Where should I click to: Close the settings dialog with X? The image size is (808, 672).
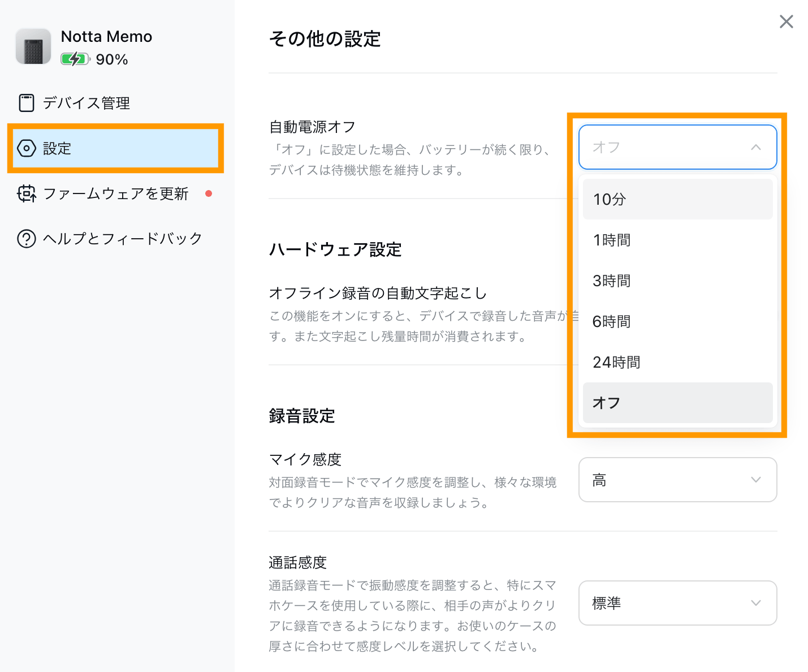click(x=786, y=21)
